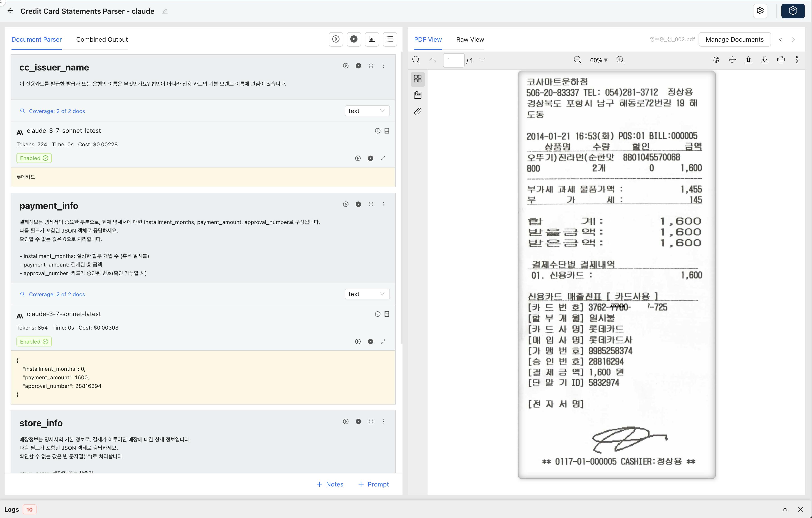
Task: Switch to the Combined Output tab
Action: pos(102,39)
